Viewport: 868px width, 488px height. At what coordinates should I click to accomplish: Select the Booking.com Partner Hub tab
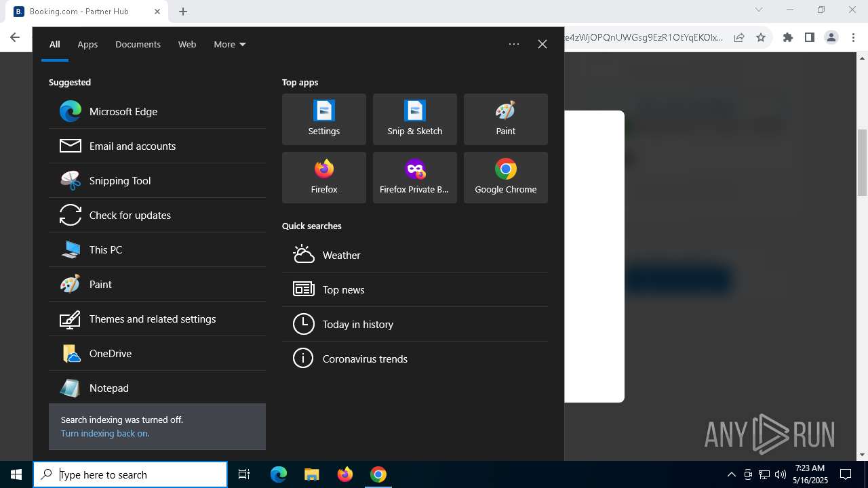pos(87,12)
